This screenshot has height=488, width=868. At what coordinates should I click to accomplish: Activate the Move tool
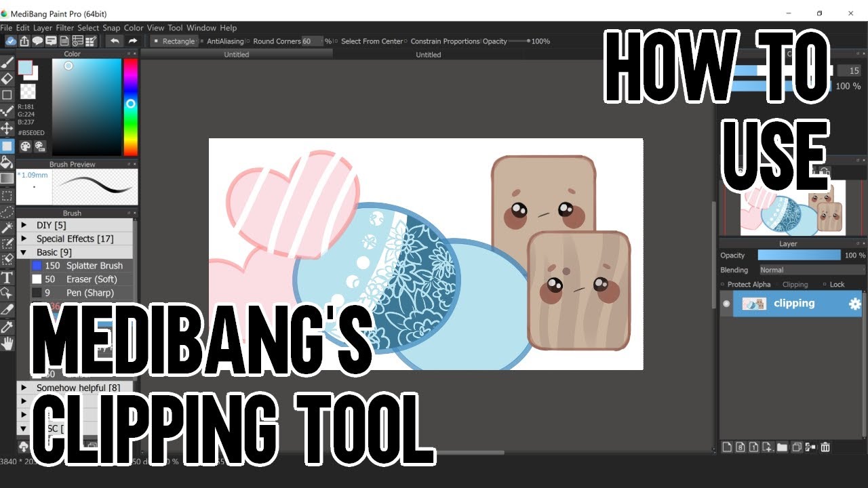pyautogui.click(x=7, y=128)
